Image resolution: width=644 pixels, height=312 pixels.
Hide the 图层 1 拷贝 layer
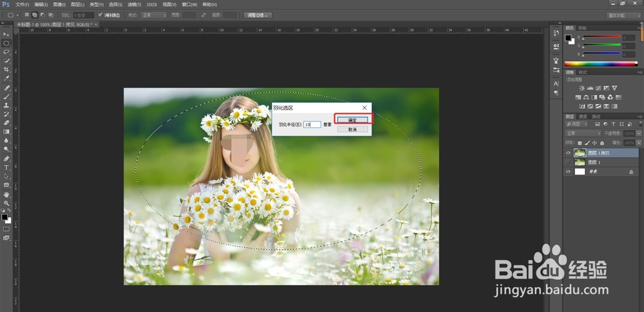point(569,153)
